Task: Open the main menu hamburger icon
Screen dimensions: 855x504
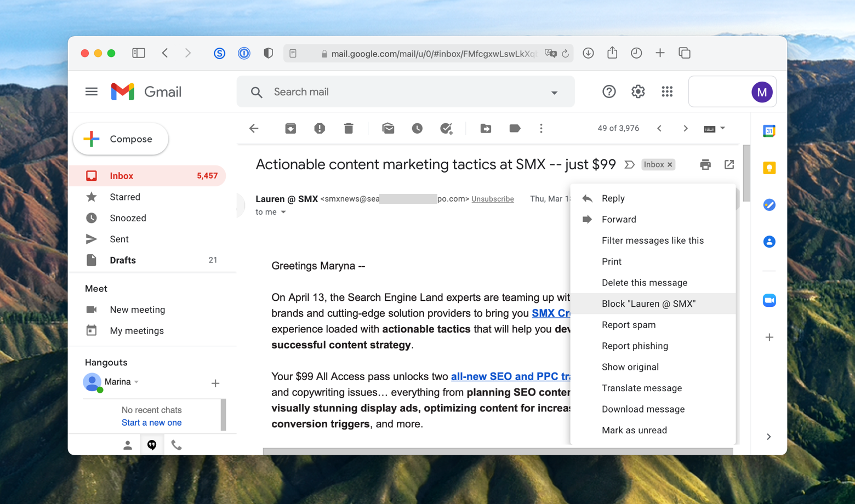Action: (x=92, y=91)
